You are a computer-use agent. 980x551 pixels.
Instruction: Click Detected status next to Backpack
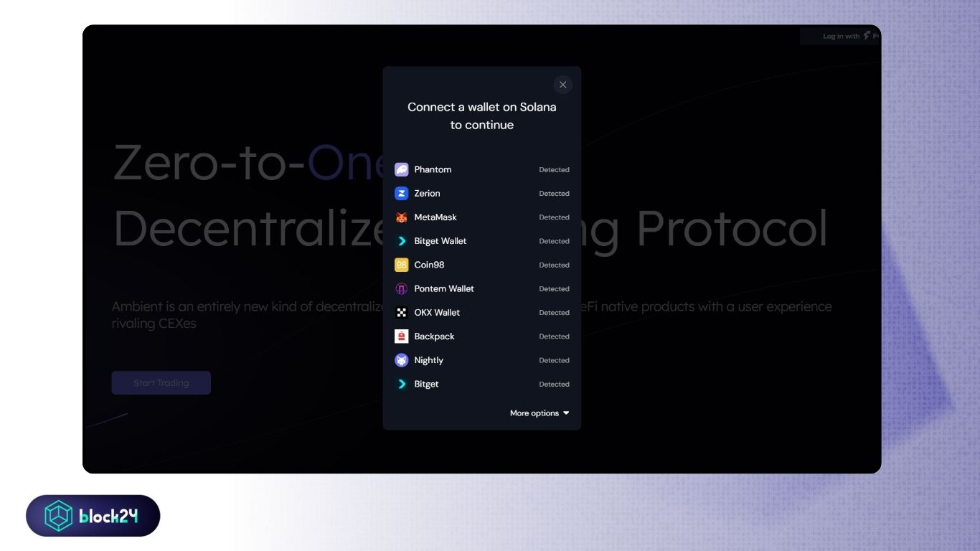[x=554, y=336]
